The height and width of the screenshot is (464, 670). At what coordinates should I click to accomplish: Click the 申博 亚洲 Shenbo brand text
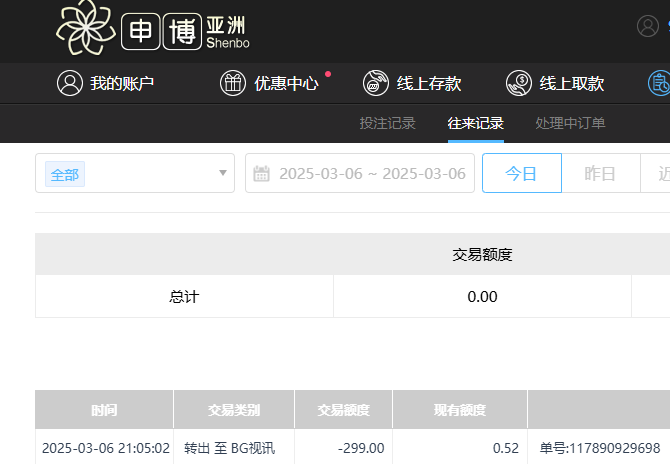186,32
